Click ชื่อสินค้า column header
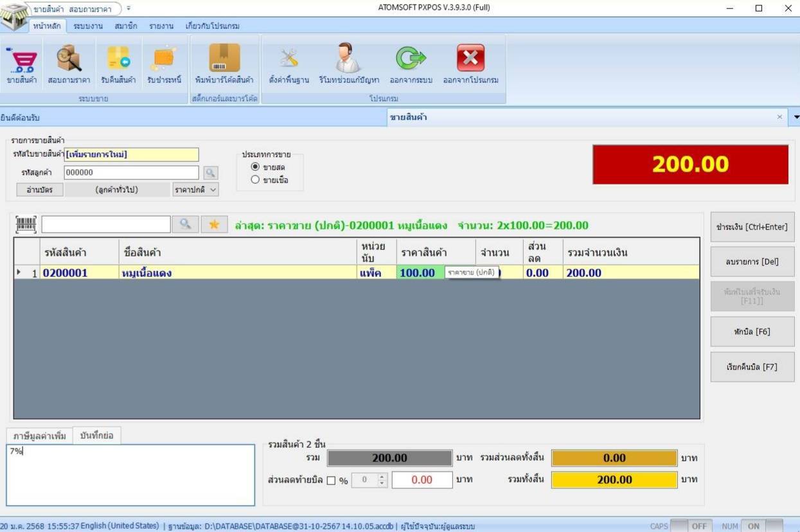The height and width of the screenshot is (532, 800). (x=238, y=252)
